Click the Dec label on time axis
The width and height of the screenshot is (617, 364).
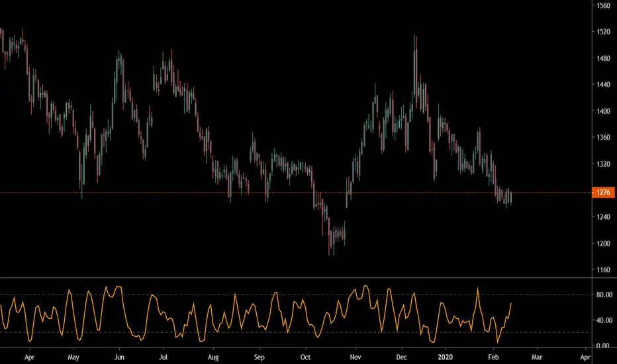[401, 357]
